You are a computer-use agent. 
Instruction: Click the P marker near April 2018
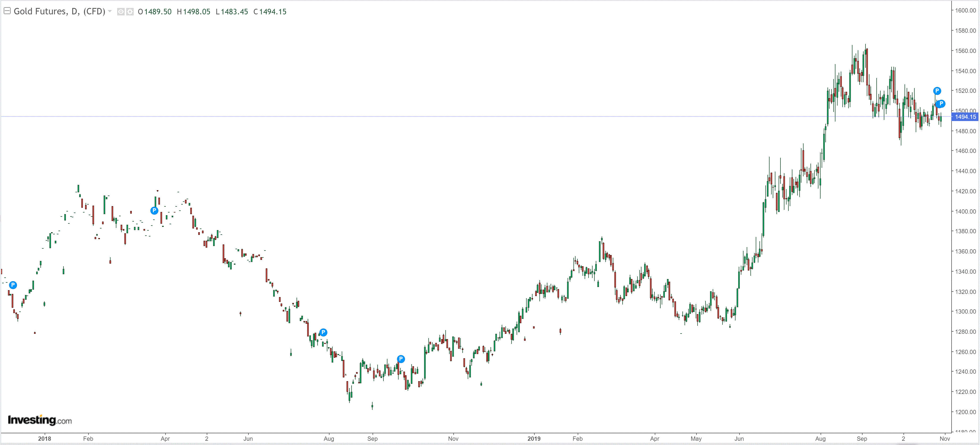[x=154, y=210]
